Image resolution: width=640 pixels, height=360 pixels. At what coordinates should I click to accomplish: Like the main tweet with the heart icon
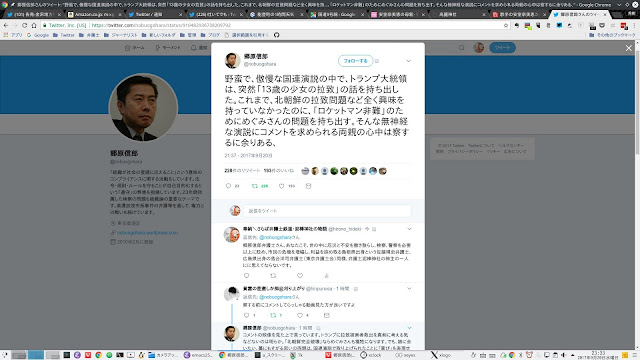282,186
